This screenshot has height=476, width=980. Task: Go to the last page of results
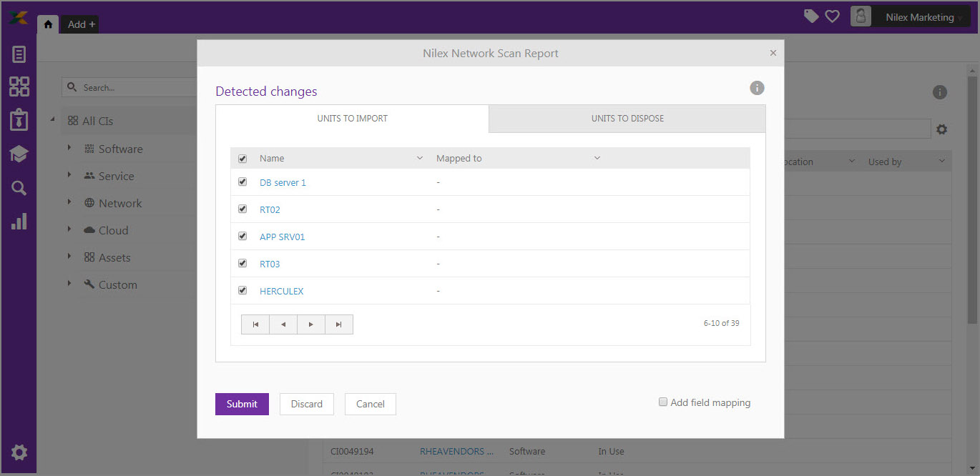(x=339, y=324)
